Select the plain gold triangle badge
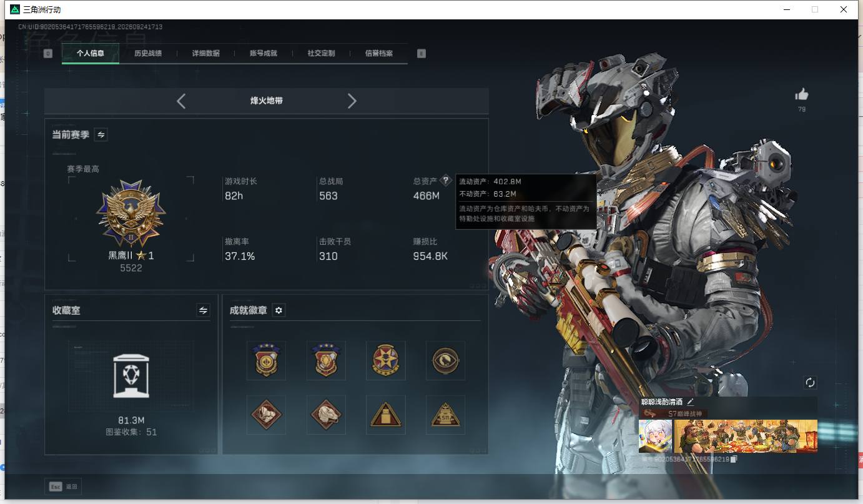The image size is (863, 504). [386, 415]
